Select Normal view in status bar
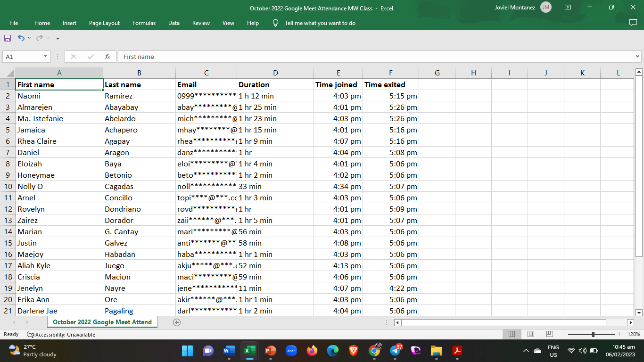Image resolution: width=644 pixels, height=362 pixels. point(512,334)
